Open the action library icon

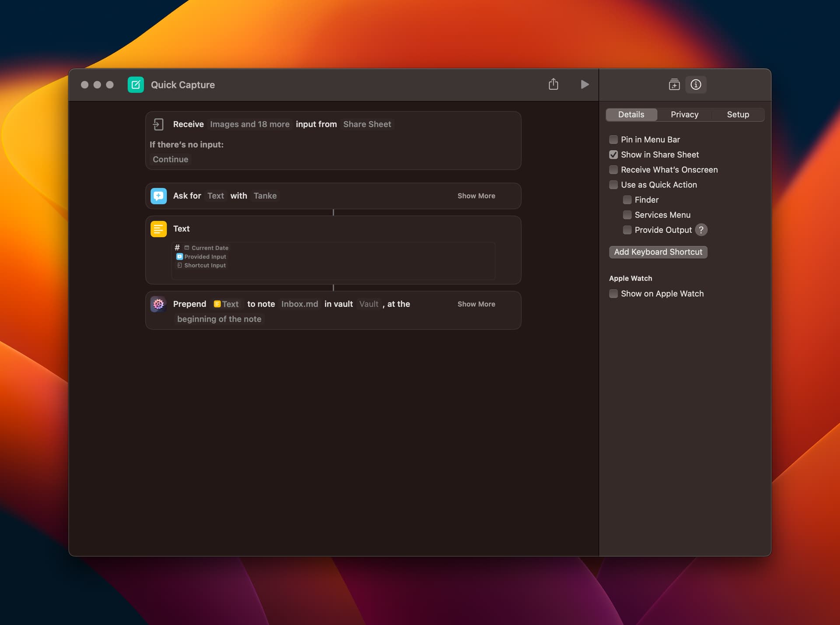(674, 84)
